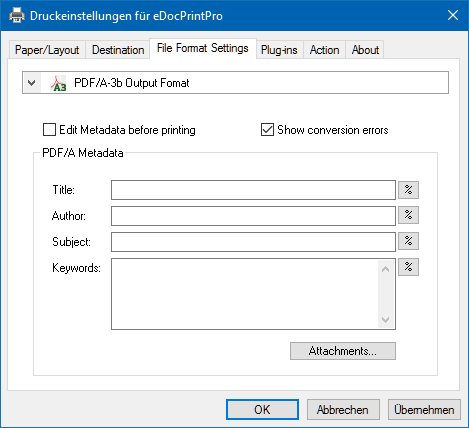Click the variable % button beside Keywords
The image size is (469, 428).
408,267
